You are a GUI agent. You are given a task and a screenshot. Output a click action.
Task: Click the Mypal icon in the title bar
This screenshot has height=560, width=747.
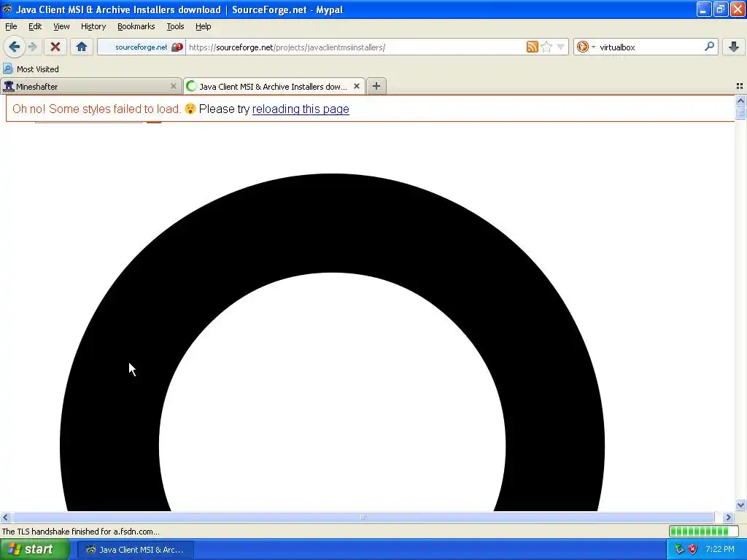pos(7,9)
